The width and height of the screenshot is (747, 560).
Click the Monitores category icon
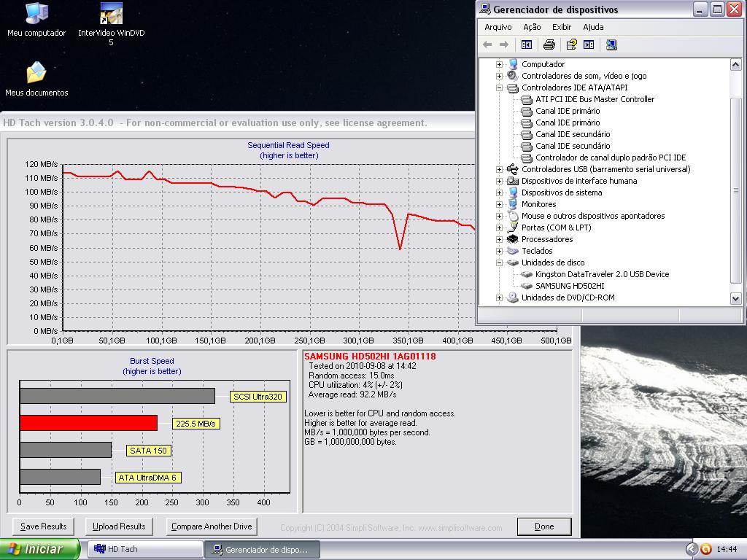(513, 204)
